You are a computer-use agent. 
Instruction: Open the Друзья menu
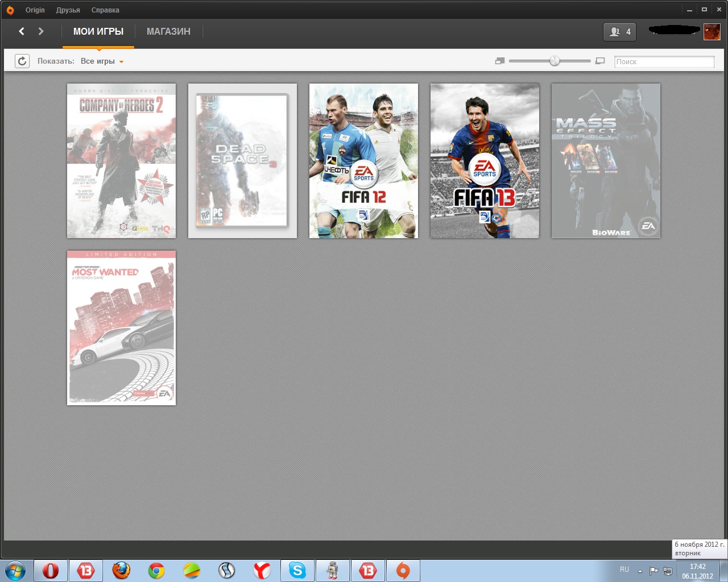point(68,10)
